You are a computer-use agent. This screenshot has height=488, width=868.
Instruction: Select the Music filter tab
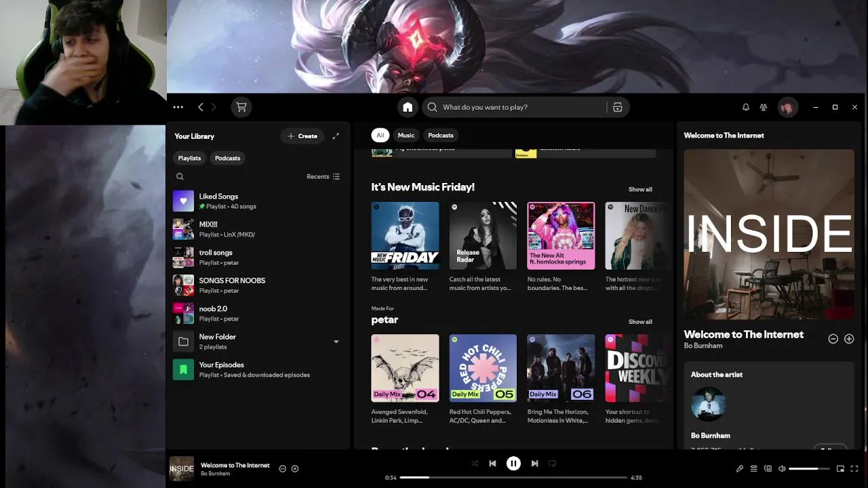click(x=406, y=135)
